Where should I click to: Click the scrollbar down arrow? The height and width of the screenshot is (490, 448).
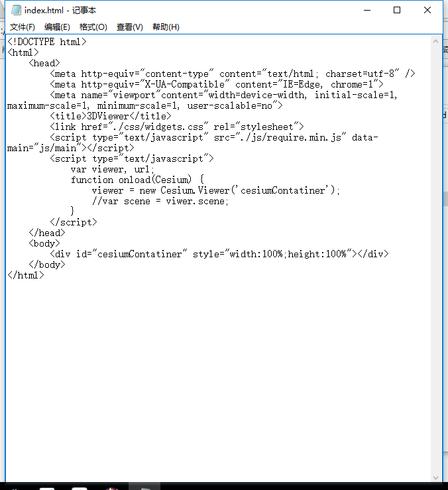point(436,477)
